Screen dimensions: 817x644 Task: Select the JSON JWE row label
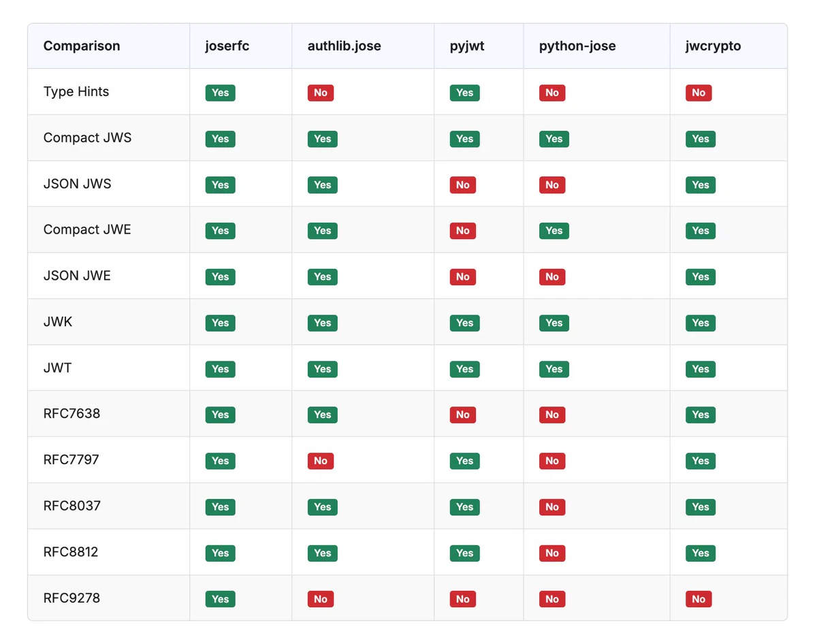click(77, 276)
